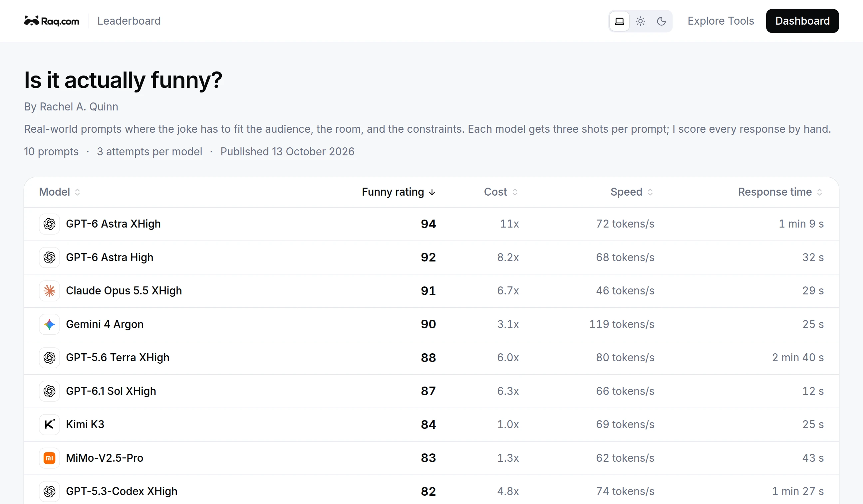Click the MiMo-V2.5-Pro orange icon

click(50, 458)
